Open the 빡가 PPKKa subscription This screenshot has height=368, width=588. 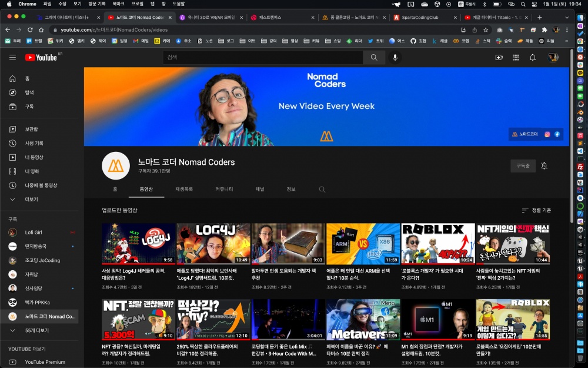pyautogui.click(x=40, y=302)
